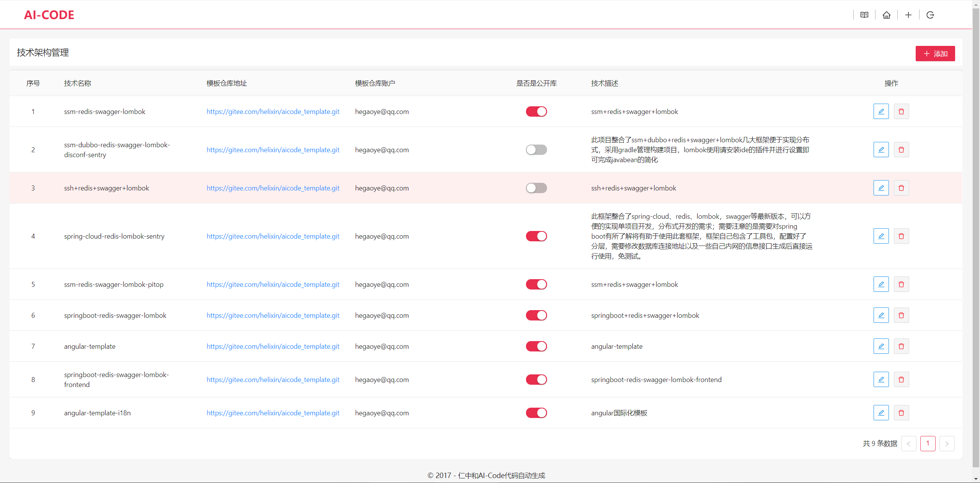Open the documentation book icon in header
980x483 pixels.
click(864, 15)
